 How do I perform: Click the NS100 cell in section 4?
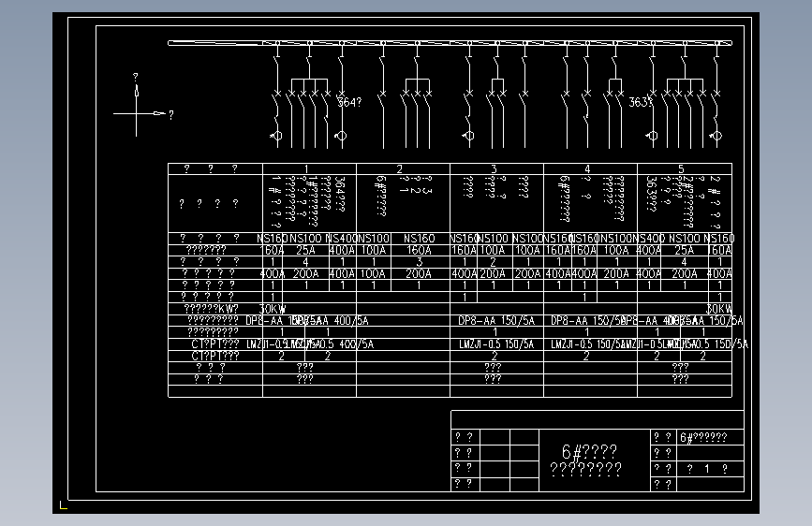point(617,239)
